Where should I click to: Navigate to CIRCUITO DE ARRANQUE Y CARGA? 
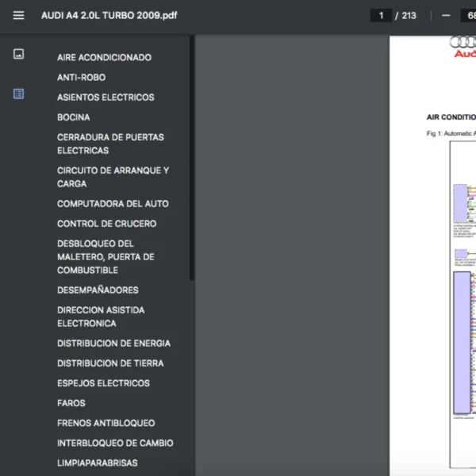pos(113,177)
